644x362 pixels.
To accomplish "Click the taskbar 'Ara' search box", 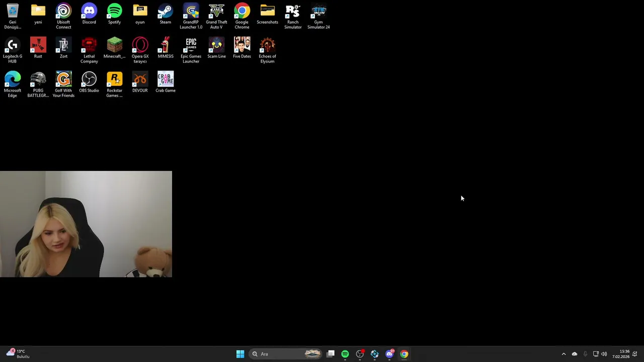I will coord(286,354).
